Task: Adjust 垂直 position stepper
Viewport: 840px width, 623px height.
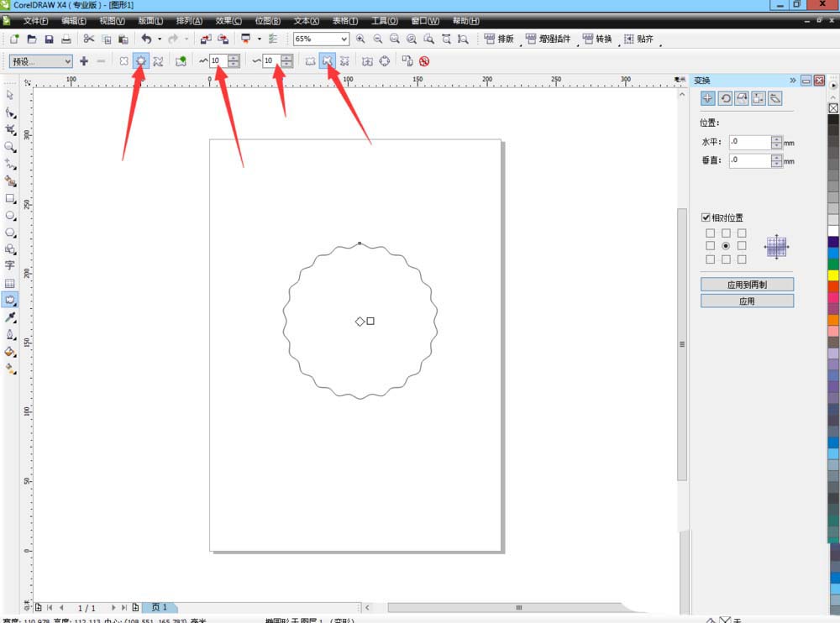Action: [777, 160]
